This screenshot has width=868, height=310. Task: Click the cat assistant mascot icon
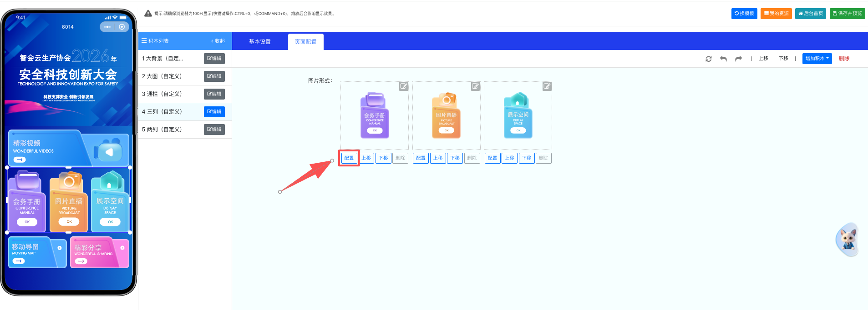pos(847,240)
